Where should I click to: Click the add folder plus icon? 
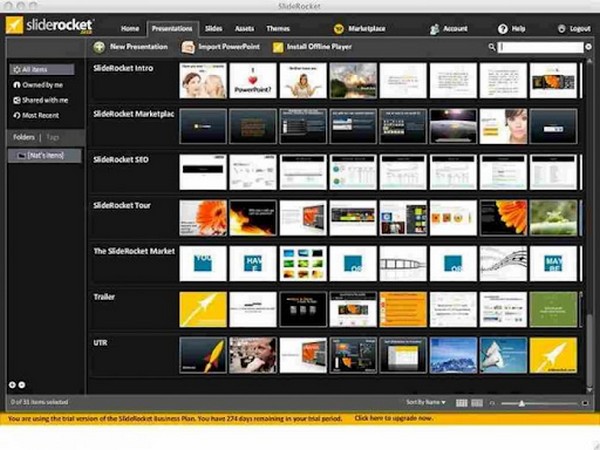click(x=13, y=384)
